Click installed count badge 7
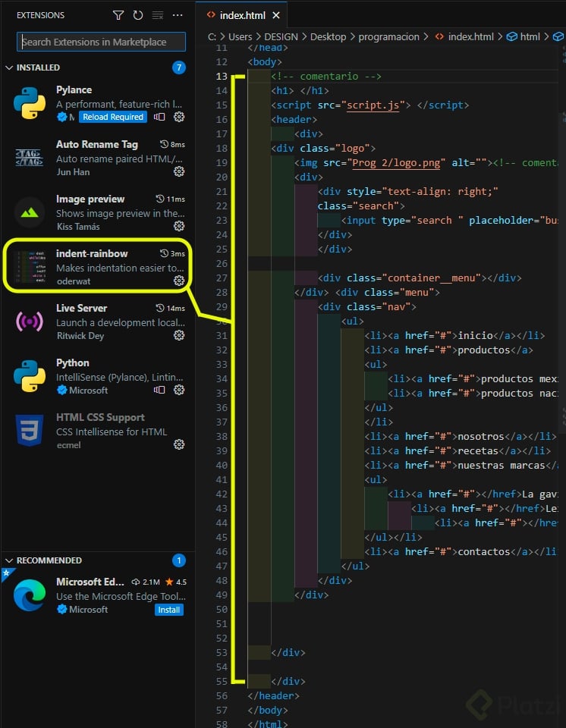 pyautogui.click(x=179, y=67)
